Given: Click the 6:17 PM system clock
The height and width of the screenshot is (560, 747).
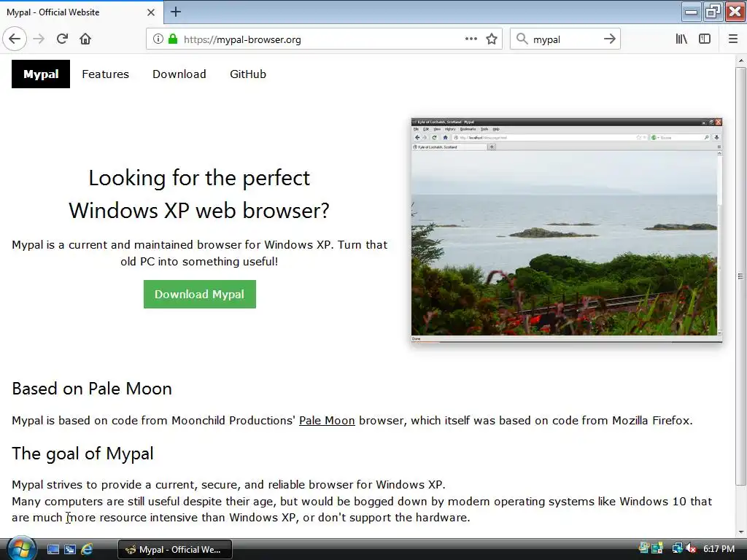Looking at the screenshot, I should click(x=719, y=549).
